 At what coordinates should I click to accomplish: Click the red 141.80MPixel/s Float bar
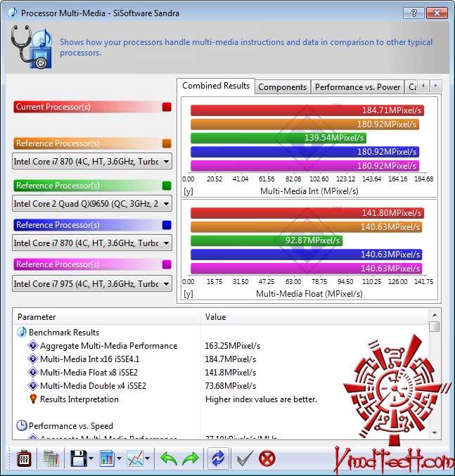point(307,213)
